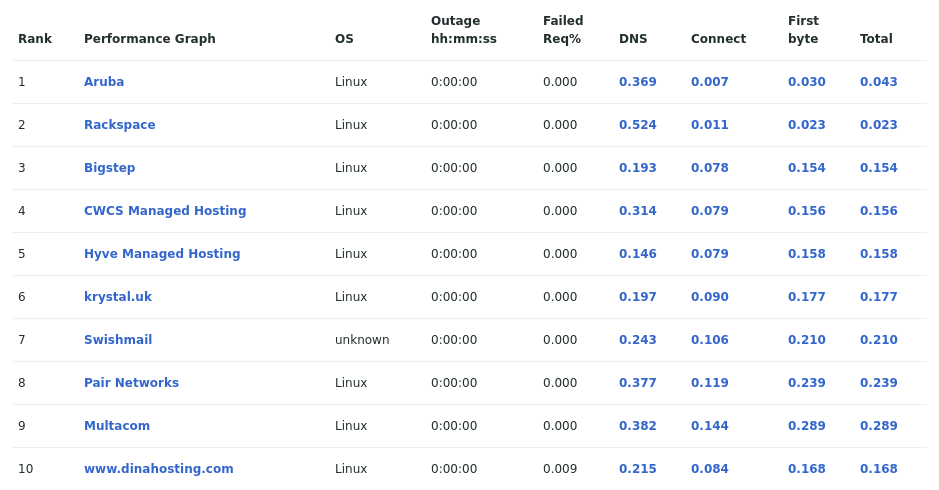Click Pair Networks' Connect value 0.119
Image resolution: width=939 pixels, height=490 pixels.
click(709, 383)
